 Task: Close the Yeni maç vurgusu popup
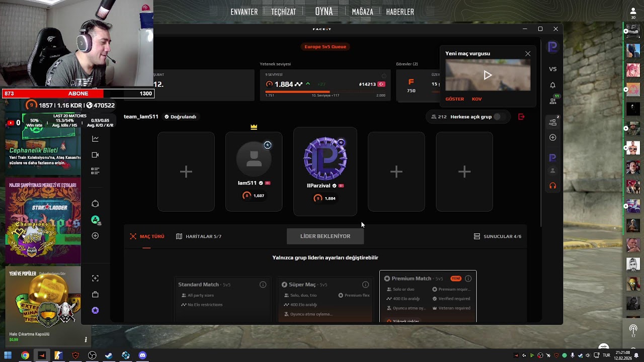pyautogui.click(x=528, y=53)
